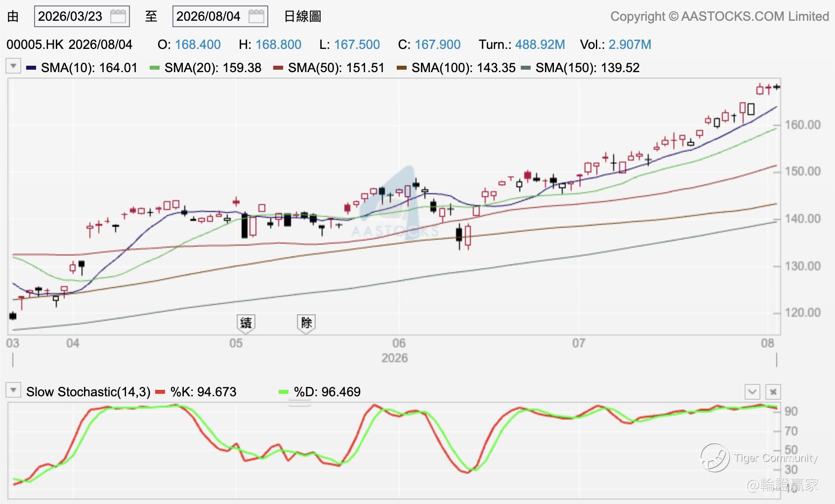The height and width of the screenshot is (504, 835).
Task: Click the 07 month axis label
Action: [x=579, y=343]
